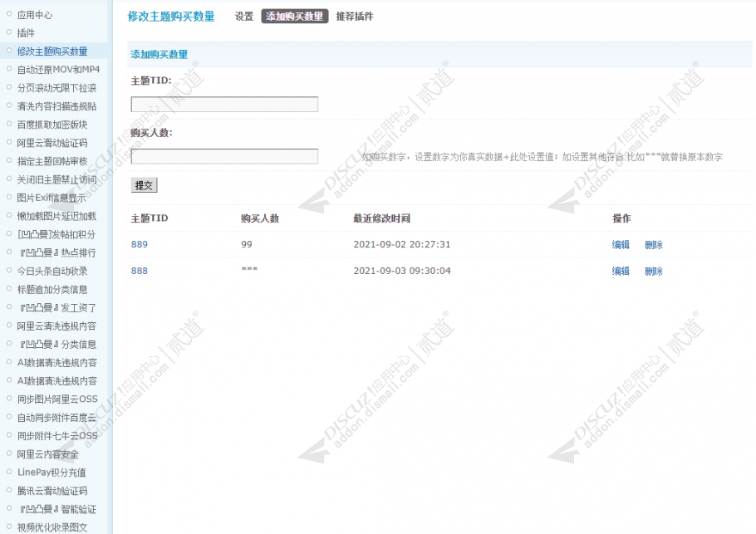Click the 修改主题购买数量 page title
The width and height of the screenshot is (756, 534).
coord(171,17)
